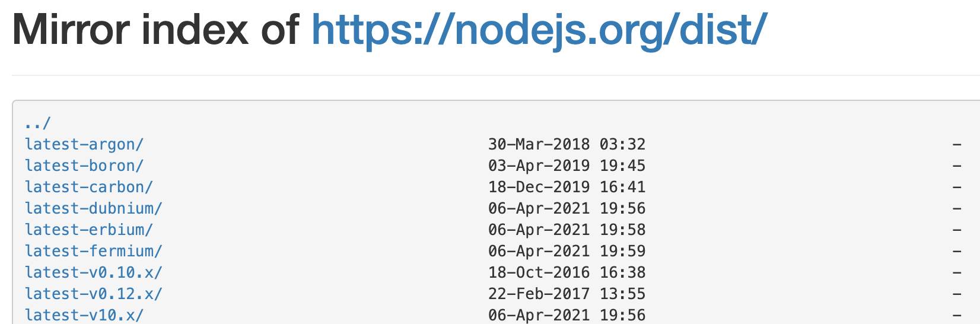Click the 22-Feb-2017 13:55 date
The width and height of the screenshot is (980, 324).
pyautogui.click(x=567, y=294)
